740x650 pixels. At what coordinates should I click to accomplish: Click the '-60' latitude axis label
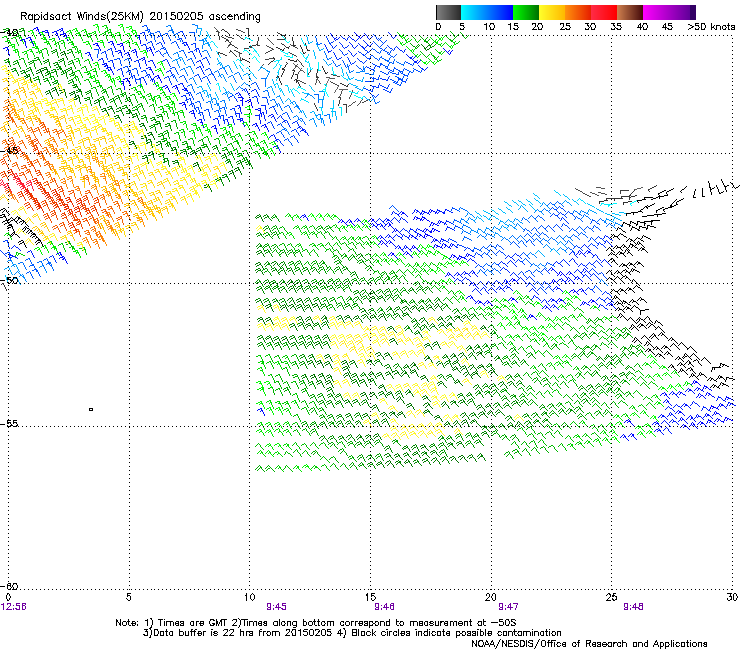(x=9, y=586)
